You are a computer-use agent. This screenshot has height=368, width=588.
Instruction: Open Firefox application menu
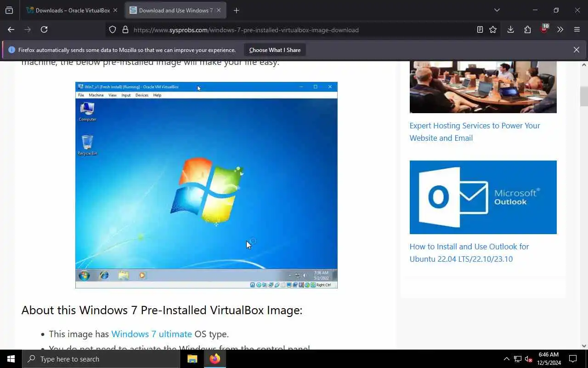[x=577, y=29]
